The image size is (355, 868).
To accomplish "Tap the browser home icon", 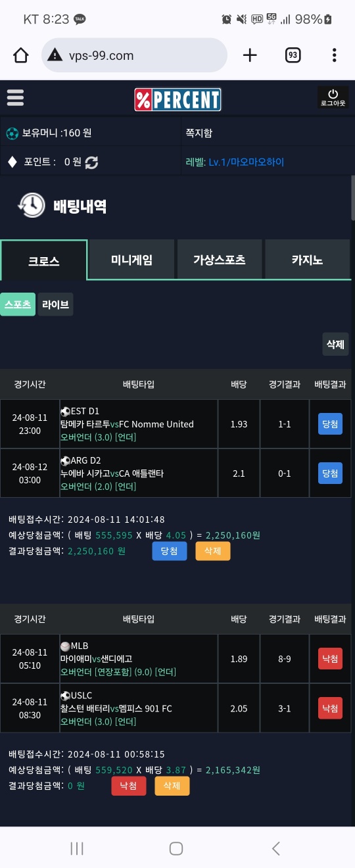I will [x=21, y=55].
